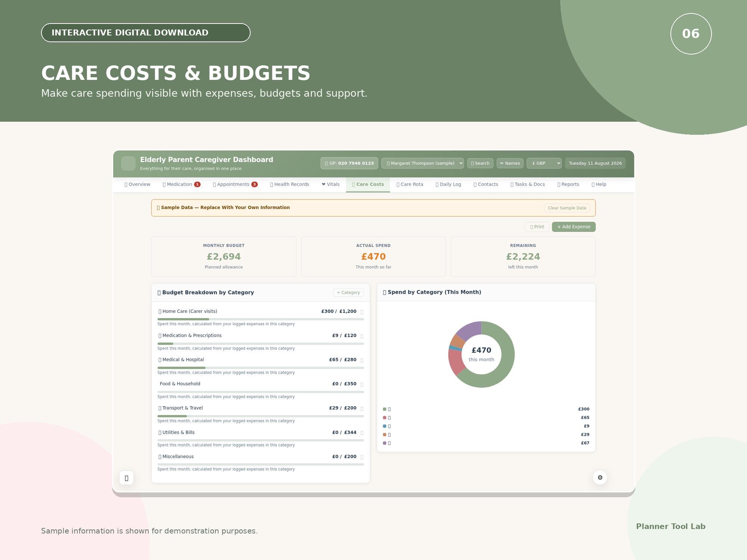Click edit icon beside Medication & Prescriptions budget
Screen dimensions: 747x560
[362, 336]
